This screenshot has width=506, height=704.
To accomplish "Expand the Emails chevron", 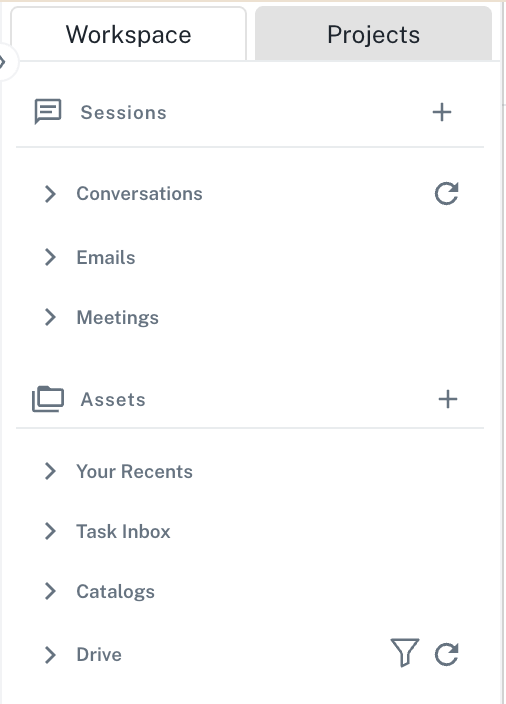I will pos(51,257).
